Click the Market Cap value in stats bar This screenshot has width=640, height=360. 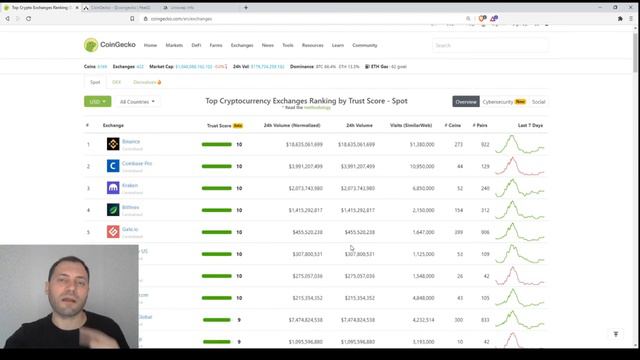pos(194,67)
